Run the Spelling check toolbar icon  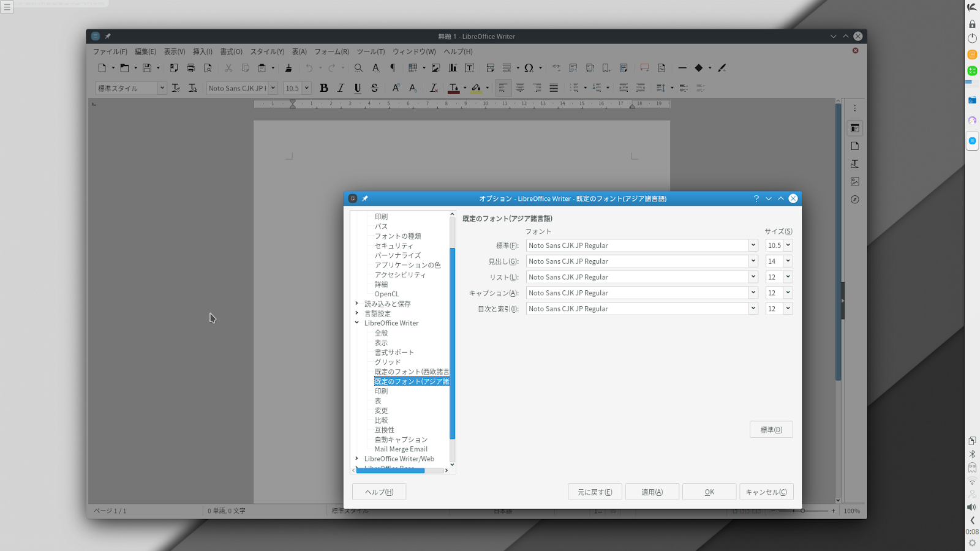(x=376, y=68)
